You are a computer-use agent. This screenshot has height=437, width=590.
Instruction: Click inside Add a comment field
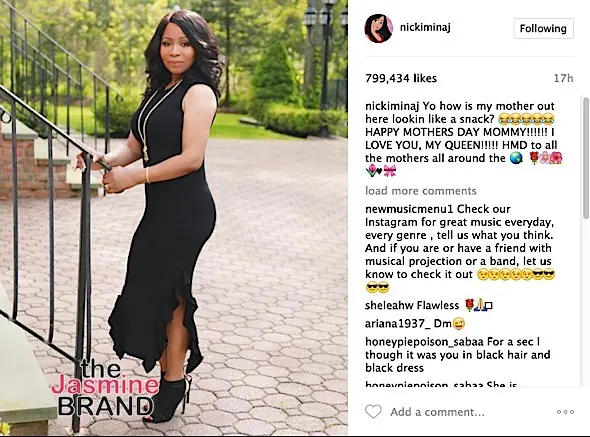pos(437,412)
